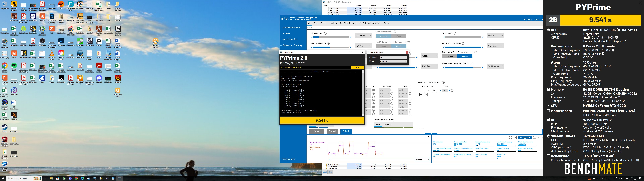Open the Priority Realtime dropdown

click(393, 61)
